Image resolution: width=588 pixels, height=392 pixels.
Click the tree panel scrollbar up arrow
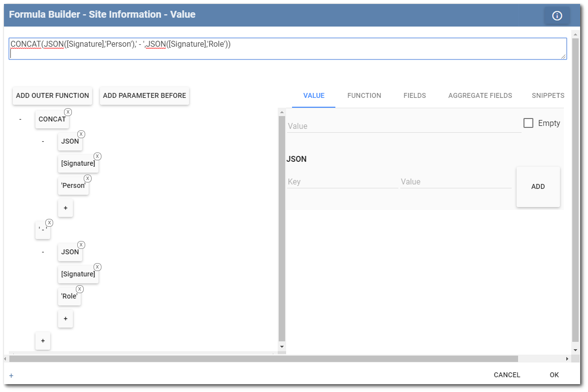[x=282, y=112]
